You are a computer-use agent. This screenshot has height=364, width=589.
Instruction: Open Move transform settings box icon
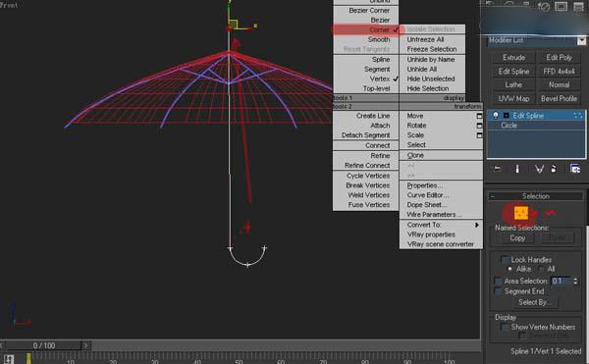coord(479,116)
